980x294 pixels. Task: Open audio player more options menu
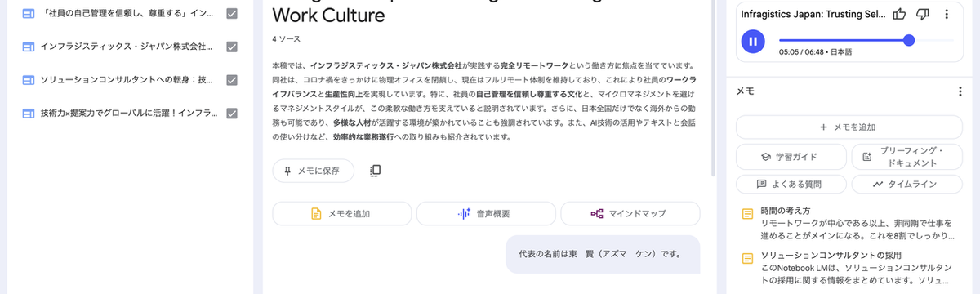[x=947, y=14]
